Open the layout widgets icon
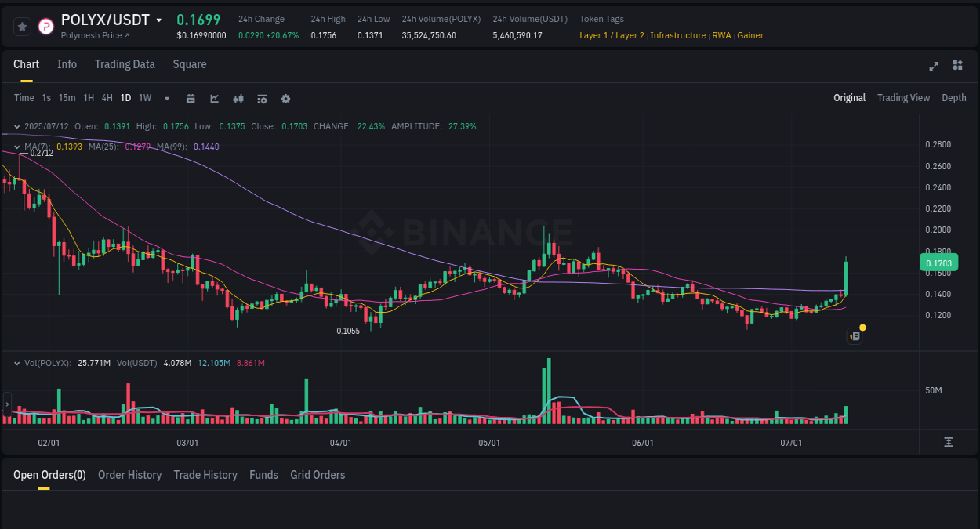The image size is (980, 529). pos(957,67)
